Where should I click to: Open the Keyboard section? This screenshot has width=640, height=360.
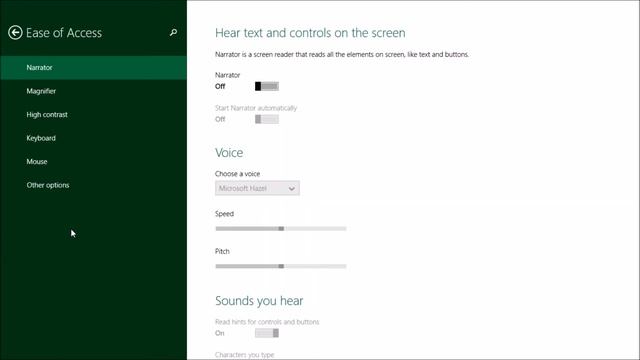[93, 138]
